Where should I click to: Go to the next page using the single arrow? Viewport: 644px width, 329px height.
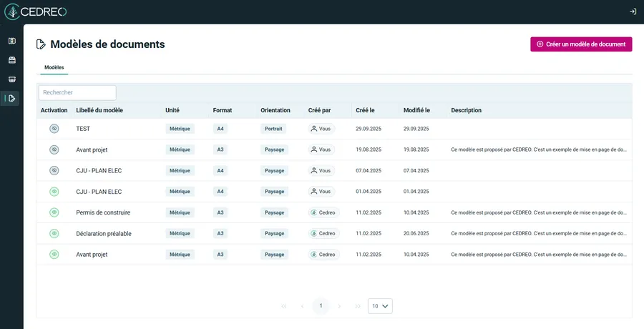tap(339, 306)
